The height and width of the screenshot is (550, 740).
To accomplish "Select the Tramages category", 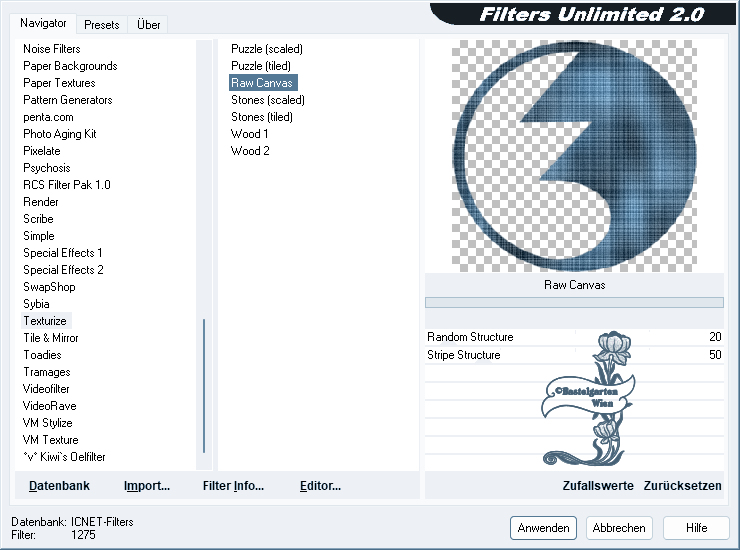I will (x=47, y=372).
